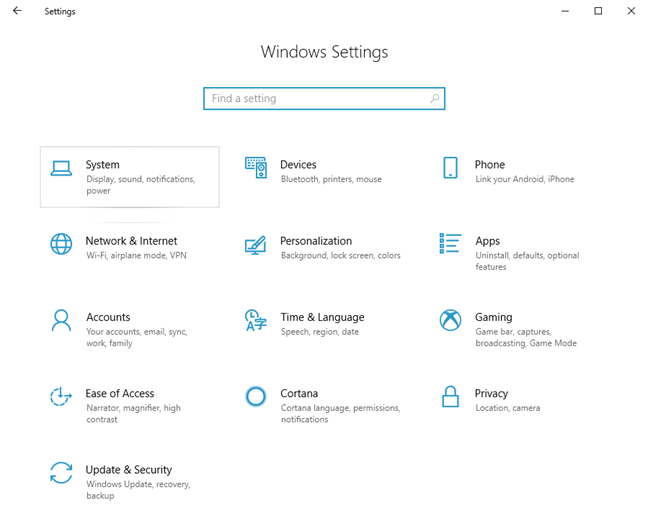The image size is (648, 531).
Task: Click the Gaming category title text
Action: (493, 317)
